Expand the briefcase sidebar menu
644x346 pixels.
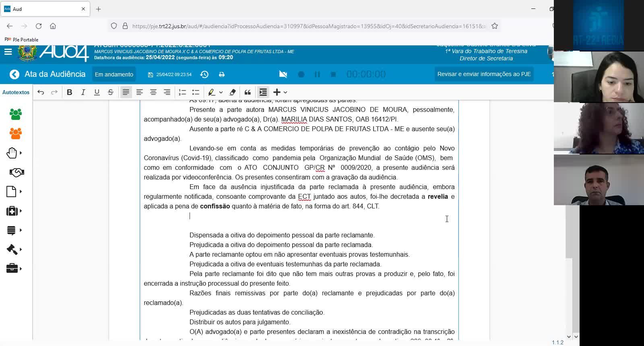pyautogui.click(x=14, y=268)
